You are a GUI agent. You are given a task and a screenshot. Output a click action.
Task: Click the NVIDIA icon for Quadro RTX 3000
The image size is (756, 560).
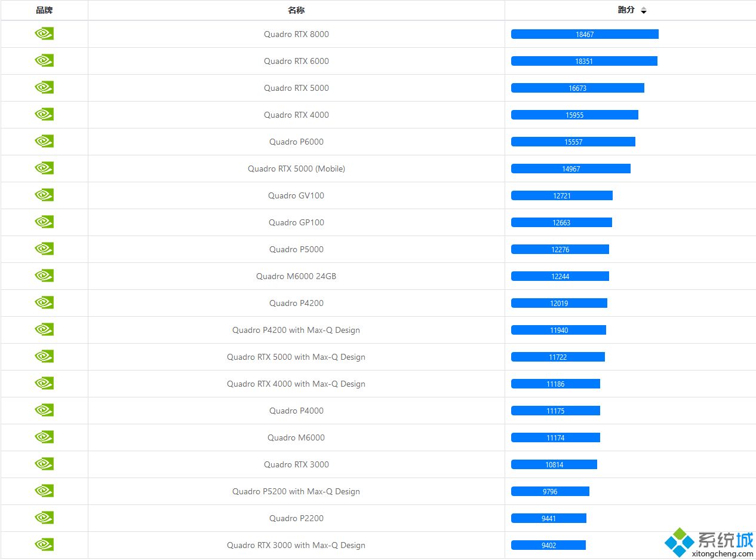(44, 464)
